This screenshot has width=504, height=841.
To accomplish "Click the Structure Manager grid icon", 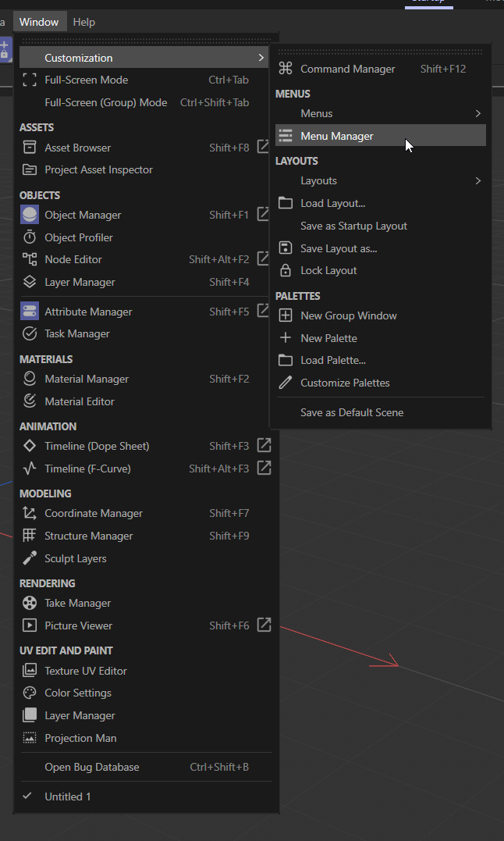I will (30, 535).
